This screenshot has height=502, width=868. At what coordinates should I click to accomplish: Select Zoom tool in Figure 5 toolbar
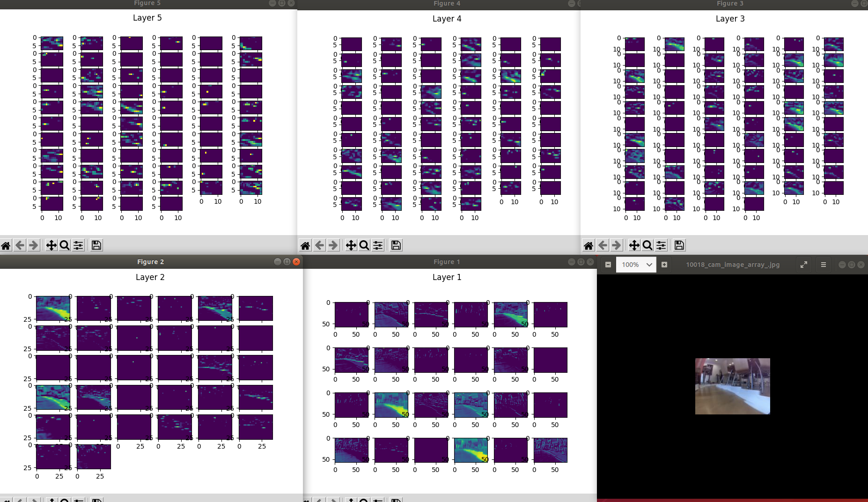pyautogui.click(x=65, y=245)
